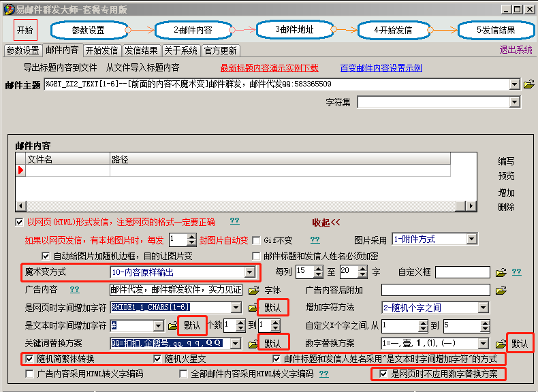Screen dimensions: 538x392
Task: Click 开始 button at top left
Action: 25,30
